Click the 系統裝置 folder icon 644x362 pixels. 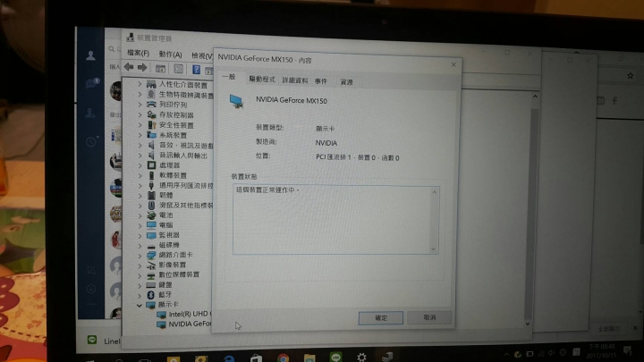pos(151,135)
